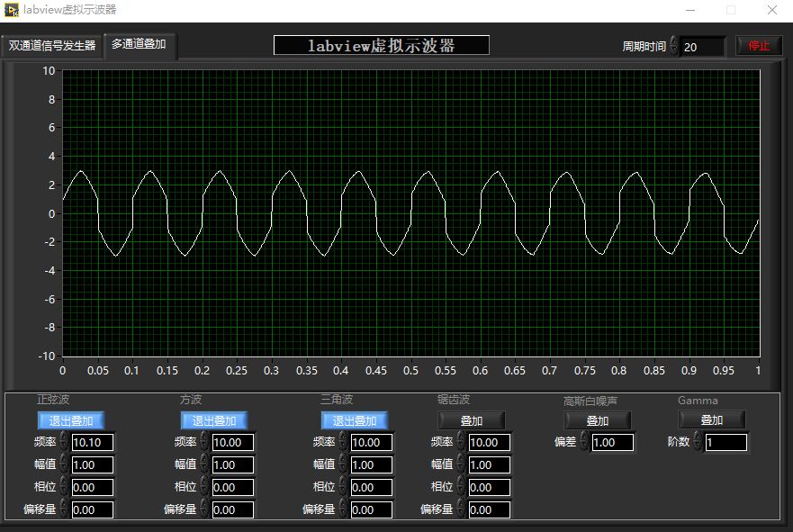Disable the 三角波 superposition toggle
Viewport: 793px width, 532px height.
tap(355, 420)
